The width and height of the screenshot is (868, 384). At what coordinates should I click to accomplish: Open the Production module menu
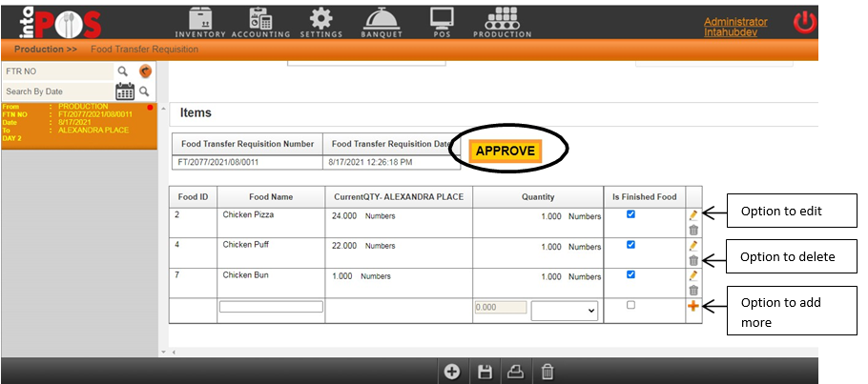(502, 22)
